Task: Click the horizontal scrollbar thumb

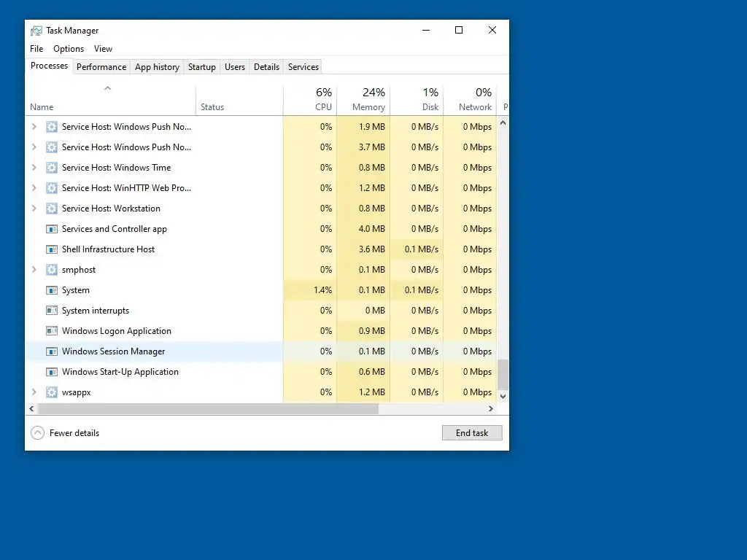Action: 208,408
